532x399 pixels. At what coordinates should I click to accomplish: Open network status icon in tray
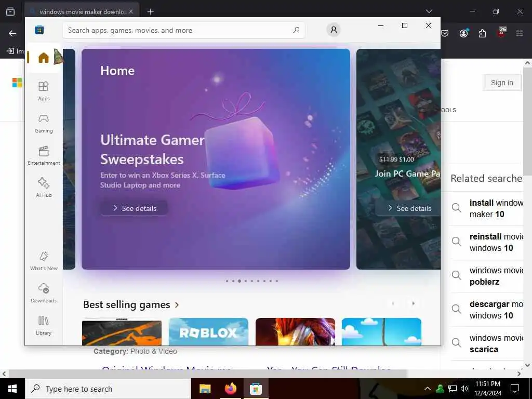453,389
